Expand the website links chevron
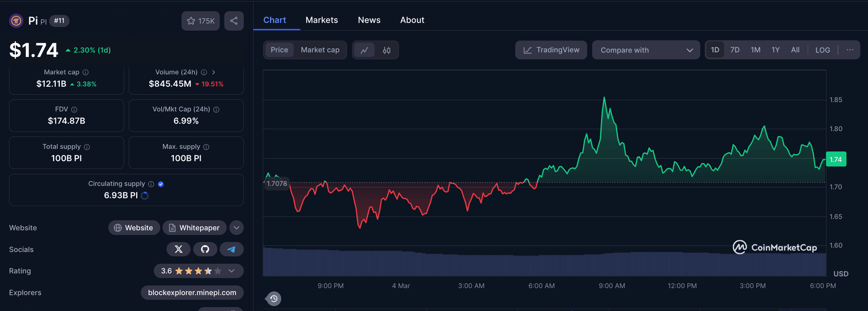 pyautogui.click(x=237, y=228)
